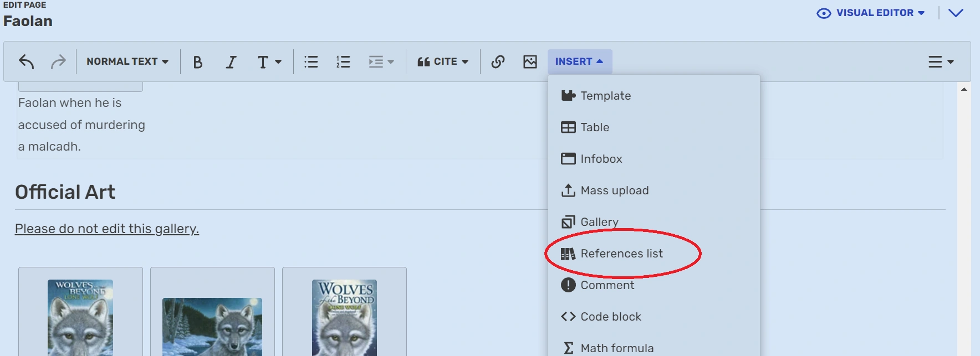Image resolution: width=980 pixels, height=356 pixels.
Task: Choose Template from Insert menu
Action: click(x=654, y=96)
